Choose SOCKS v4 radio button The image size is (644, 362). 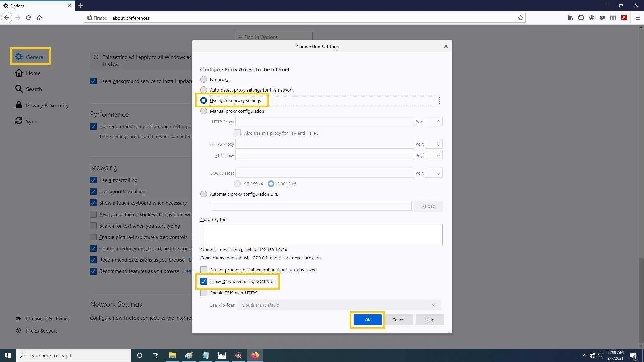pos(237,184)
